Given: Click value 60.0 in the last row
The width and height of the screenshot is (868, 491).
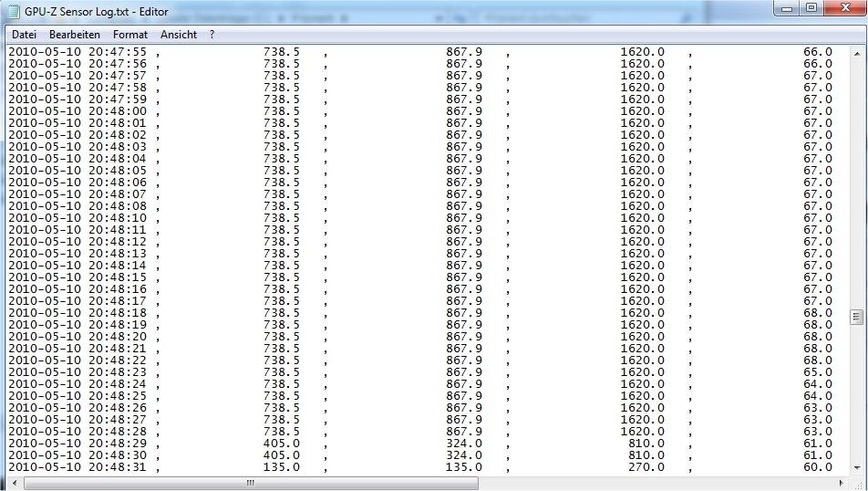Looking at the screenshot, I should coord(818,467).
